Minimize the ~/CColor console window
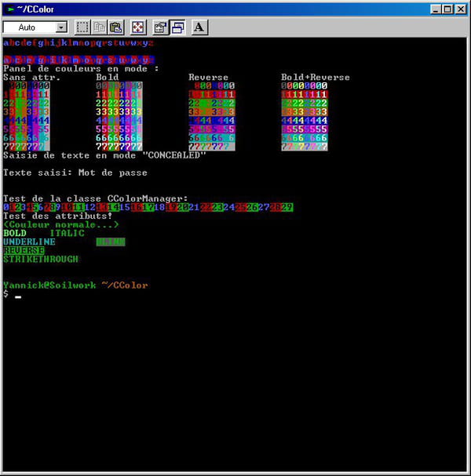Image resolution: width=471 pixels, height=476 pixels. click(x=436, y=9)
